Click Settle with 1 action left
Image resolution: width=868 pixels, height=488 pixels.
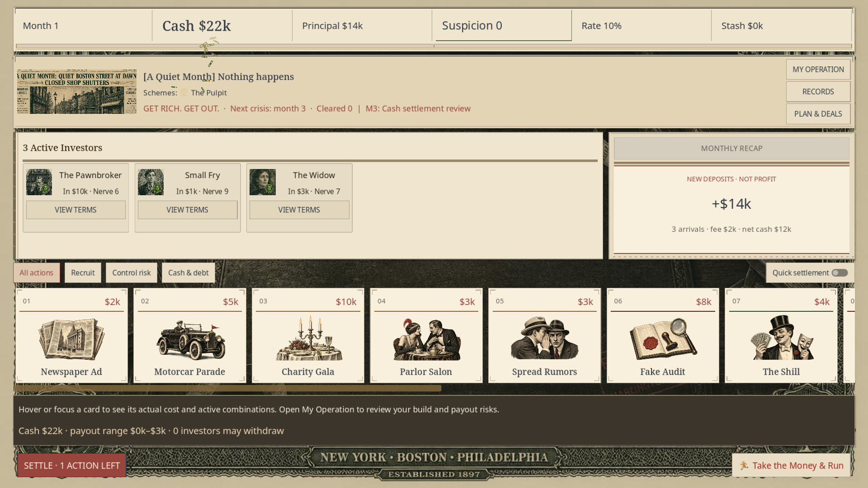(x=72, y=465)
